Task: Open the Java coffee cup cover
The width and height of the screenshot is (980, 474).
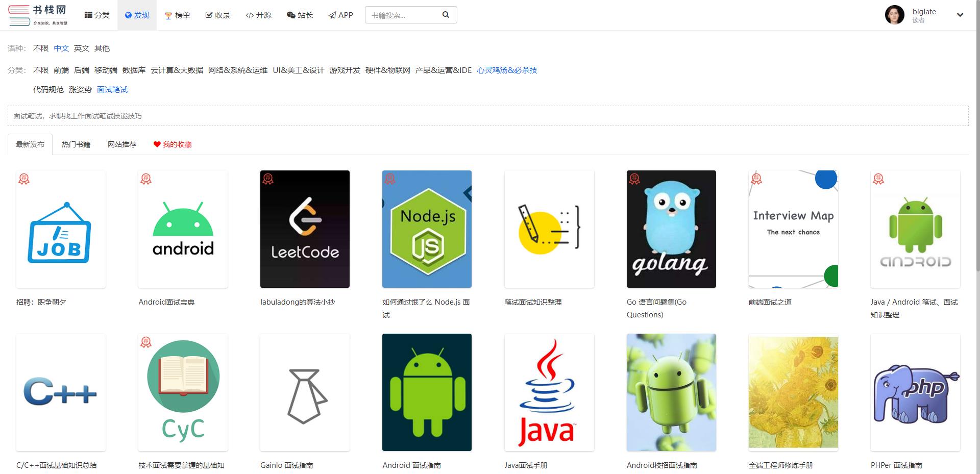Action: (x=549, y=392)
